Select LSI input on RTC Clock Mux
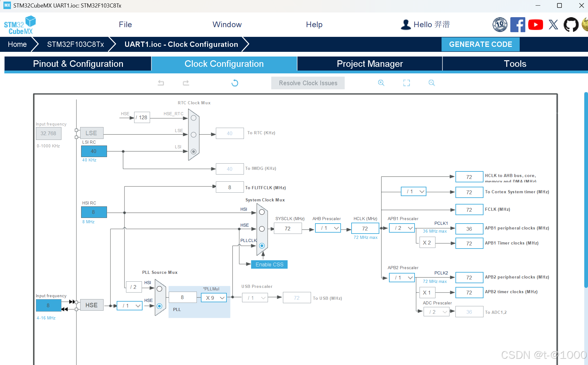The width and height of the screenshot is (588, 365). (x=193, y=151)
